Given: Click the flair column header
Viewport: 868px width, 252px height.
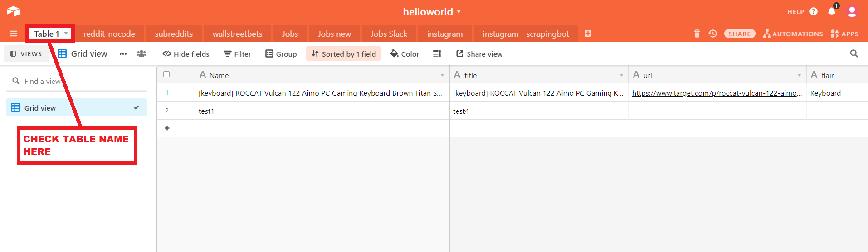Looking at the screenshot, I should tap(837, 75).
